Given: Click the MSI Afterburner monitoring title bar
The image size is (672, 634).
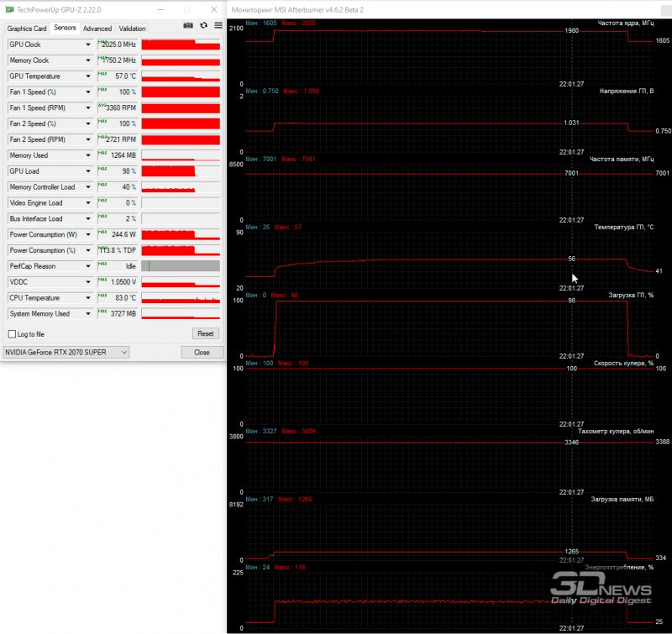Looking at the screenshot, I should tap(449, 9).
